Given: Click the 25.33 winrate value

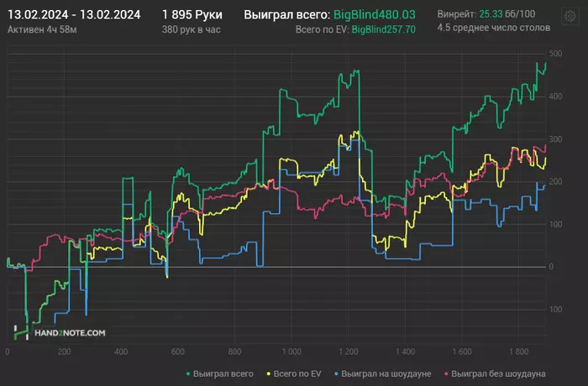Looking at the screenshot, I should 491,14.
